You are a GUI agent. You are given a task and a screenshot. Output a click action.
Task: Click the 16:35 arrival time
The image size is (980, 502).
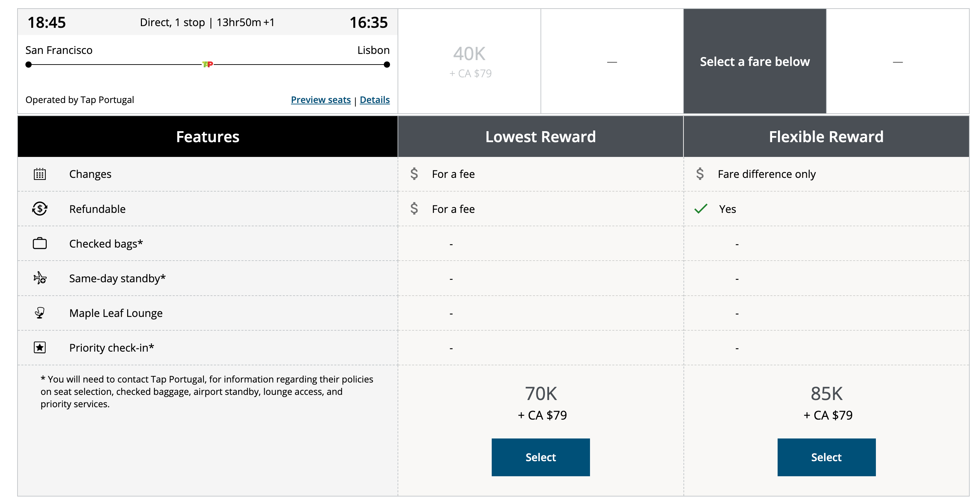click(368, 22)
